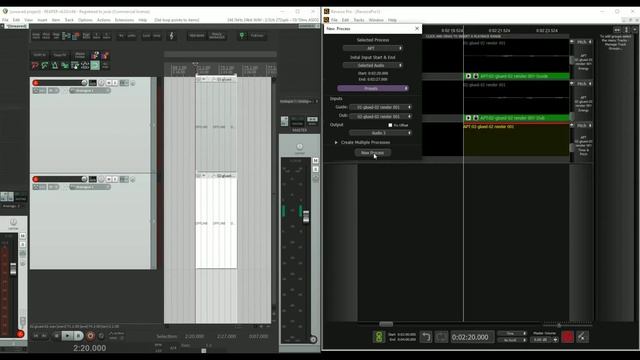Arm second REAPER track for recording

pos(36,179)
